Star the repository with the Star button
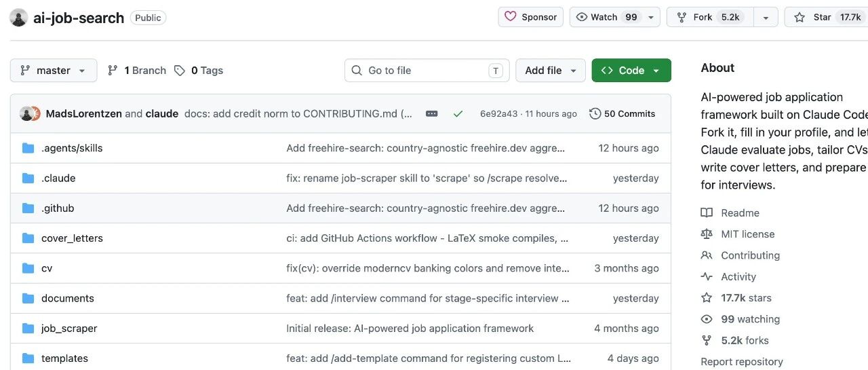This screenshot has height=370, width=868. click(x=826, y=17)
